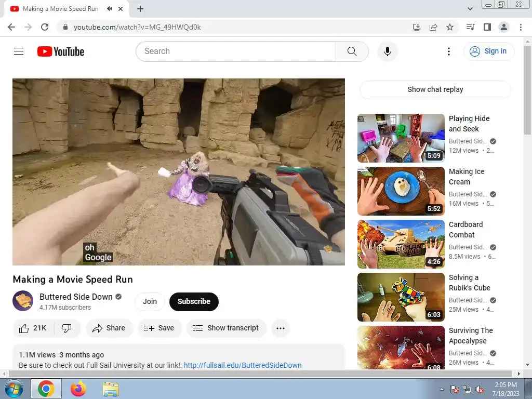The image size is (532, 399).
Task: Click the Cardboard Combat title
Action: (466, 230)
